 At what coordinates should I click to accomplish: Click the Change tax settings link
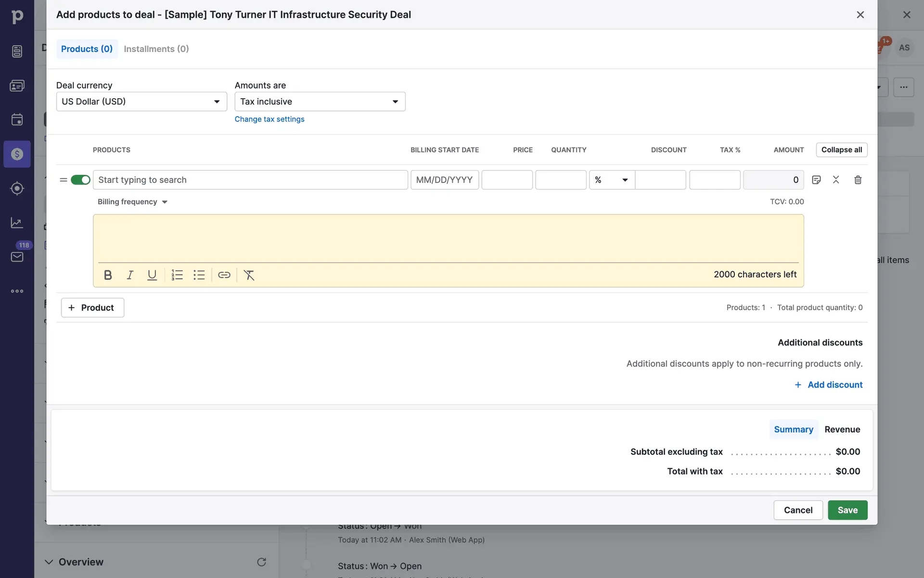269,119
